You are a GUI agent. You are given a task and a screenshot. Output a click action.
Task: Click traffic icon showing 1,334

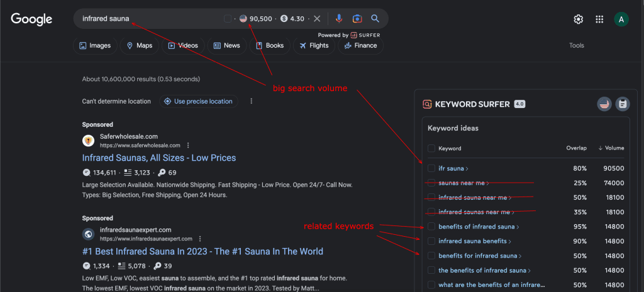click(x=86, y=266)
